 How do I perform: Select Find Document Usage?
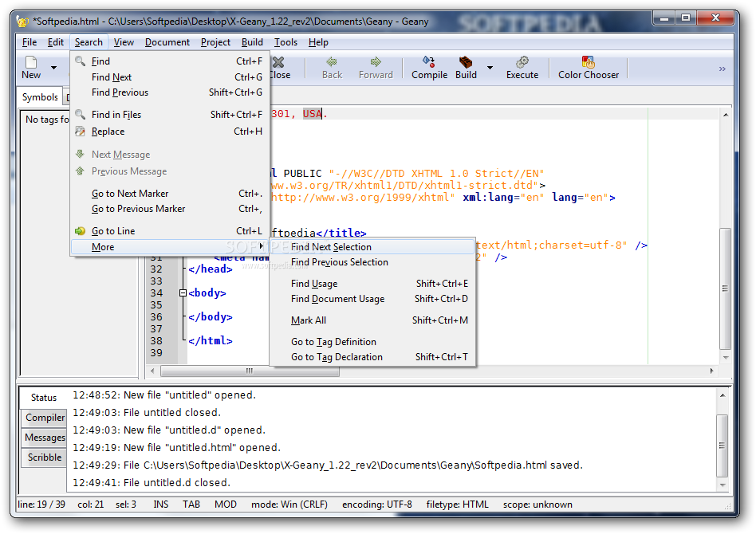coord(372,299)
